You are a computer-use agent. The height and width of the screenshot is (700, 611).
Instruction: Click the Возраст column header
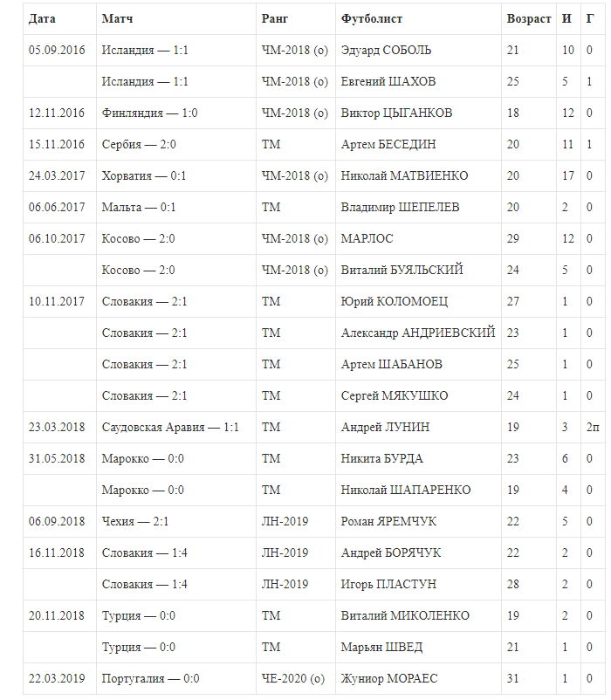[529, 18]
